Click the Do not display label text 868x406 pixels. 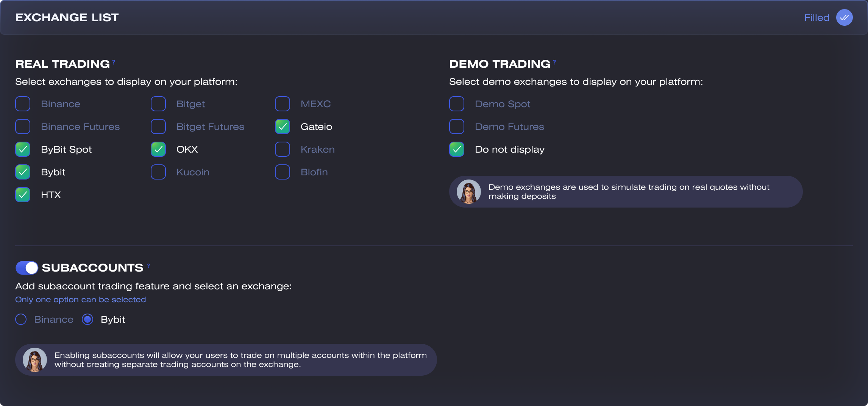[510, 150]
